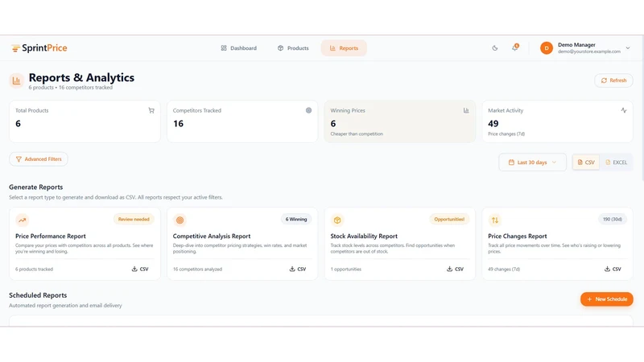Screen dimensions: 644x362
Task: Download Price Performance Report CSV
Action: (140, 269)
